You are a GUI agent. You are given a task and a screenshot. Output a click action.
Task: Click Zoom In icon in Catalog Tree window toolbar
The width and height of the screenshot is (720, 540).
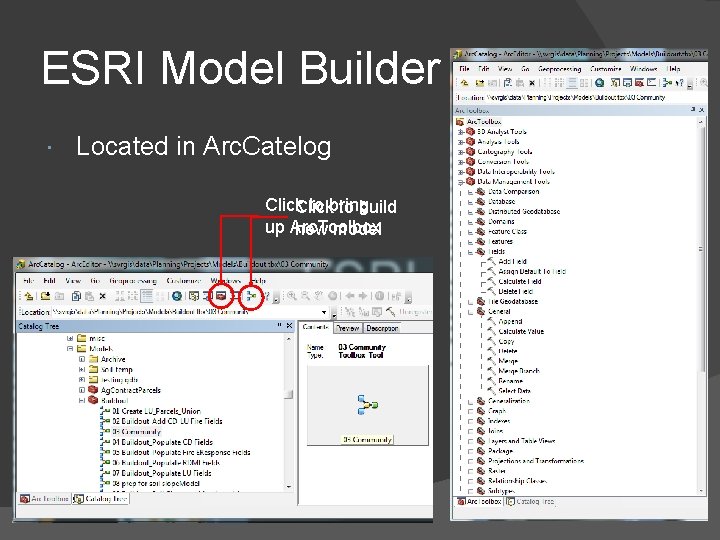[292, 296]
